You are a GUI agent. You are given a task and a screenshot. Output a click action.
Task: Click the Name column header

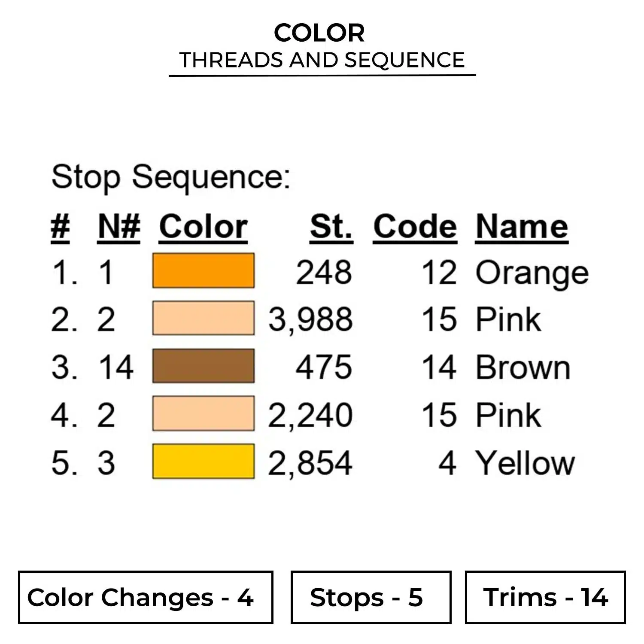tap(522, 227)
